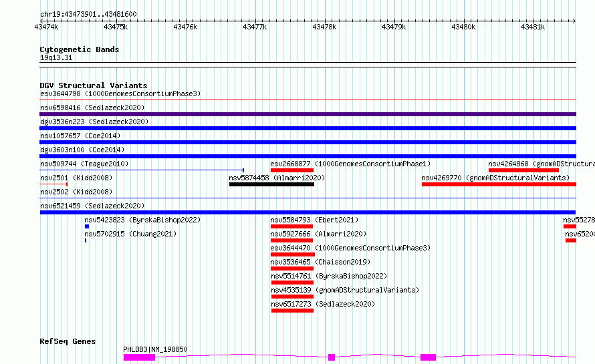Open the nsv509744 (Teague2010) variant label

click(84, 164)
